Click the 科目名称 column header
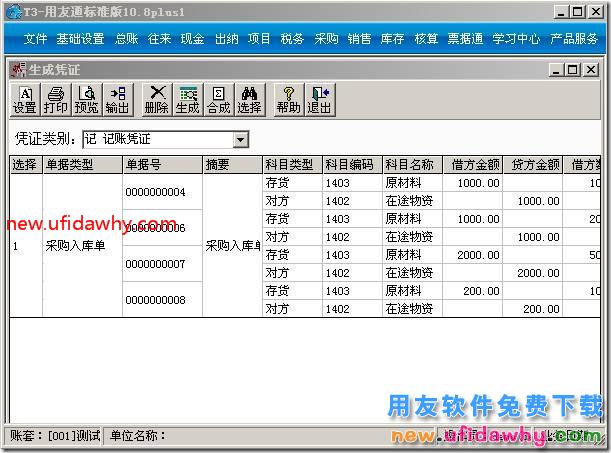 [x=413, y=165]
